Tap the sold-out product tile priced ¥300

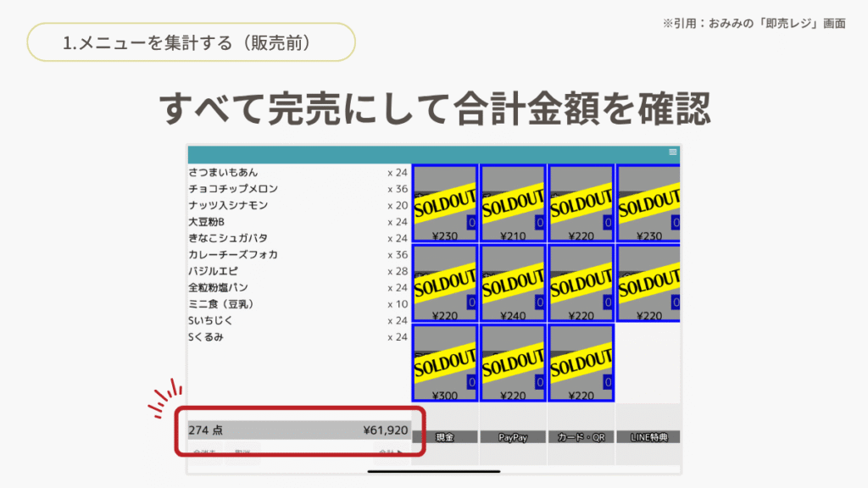(444, 363)
